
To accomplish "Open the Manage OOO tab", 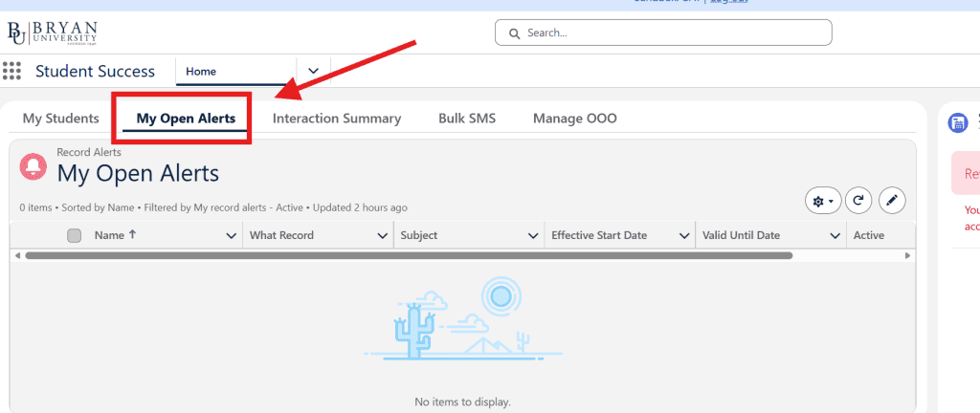I will 575,119.
